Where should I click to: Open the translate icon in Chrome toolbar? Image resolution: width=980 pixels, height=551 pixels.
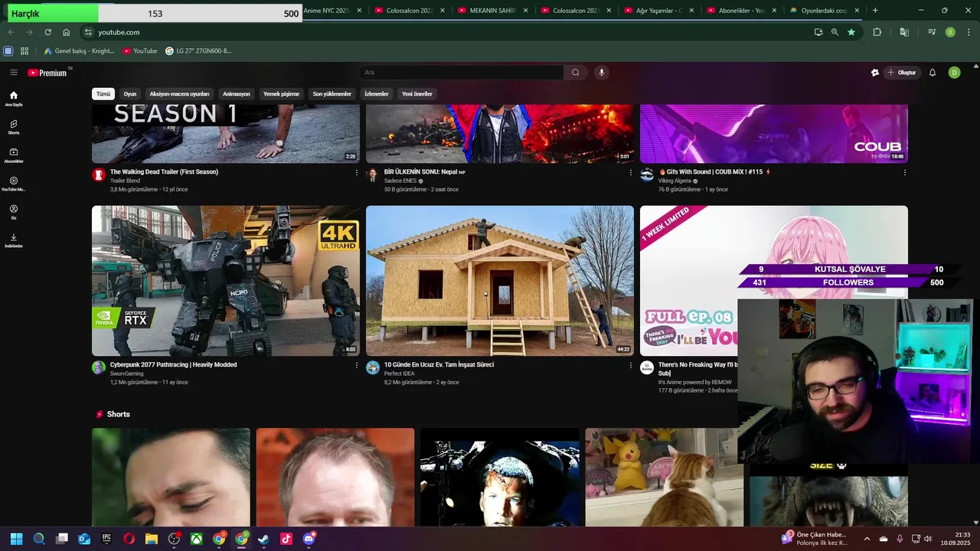[904, 32]
